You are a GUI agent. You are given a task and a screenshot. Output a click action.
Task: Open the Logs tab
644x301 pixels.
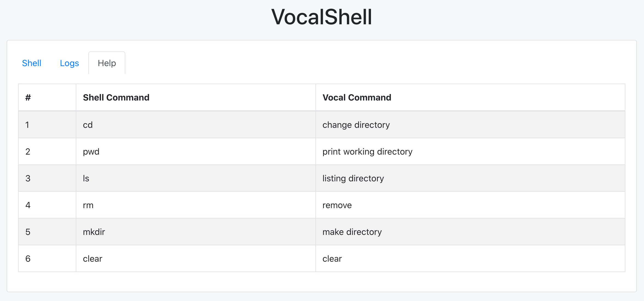pos(69,63)
